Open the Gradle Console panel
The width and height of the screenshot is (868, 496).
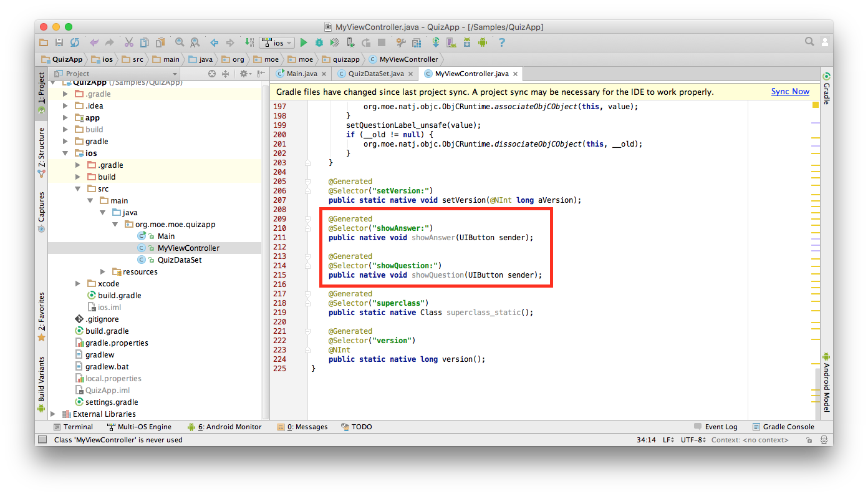(x=783, y=427)
